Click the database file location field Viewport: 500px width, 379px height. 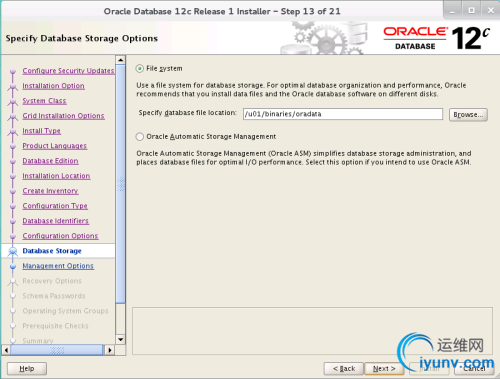(x=343, y=114)
